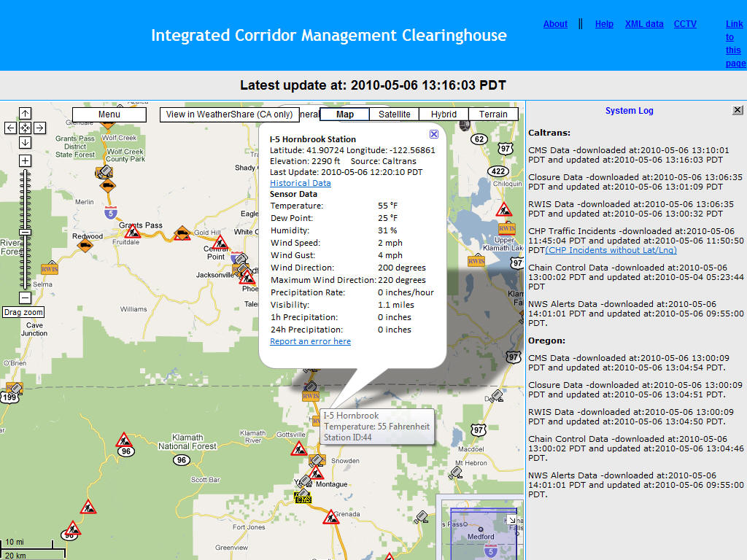Switch map to Terrain view
Image resolution: width=747 pixels, height=560 pixels.
pos(493,114)
